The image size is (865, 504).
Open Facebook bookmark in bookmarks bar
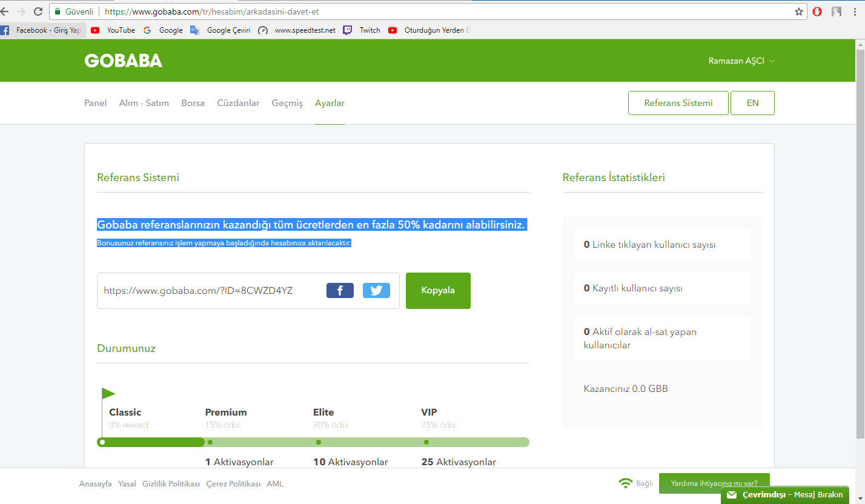[x=42, y=30]
